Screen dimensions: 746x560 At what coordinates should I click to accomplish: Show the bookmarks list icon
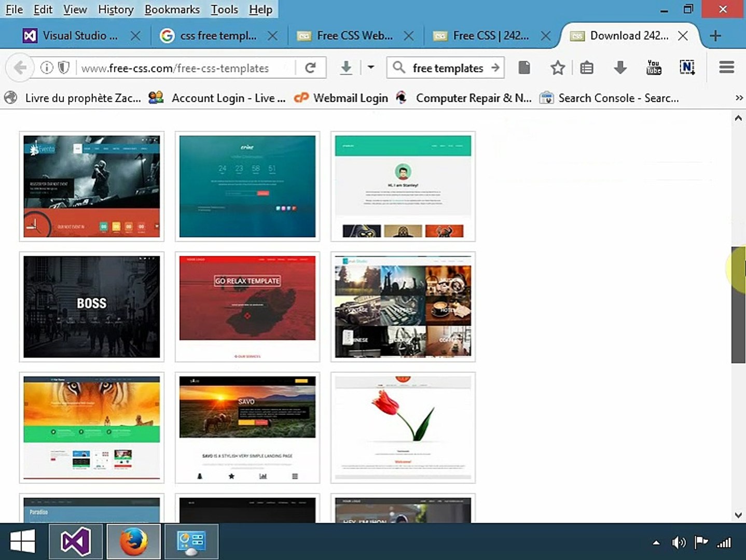pos(587,67)
